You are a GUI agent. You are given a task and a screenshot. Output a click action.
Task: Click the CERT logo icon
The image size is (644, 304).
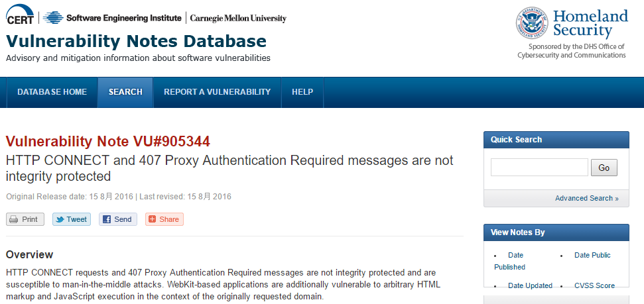coord(20,15)
